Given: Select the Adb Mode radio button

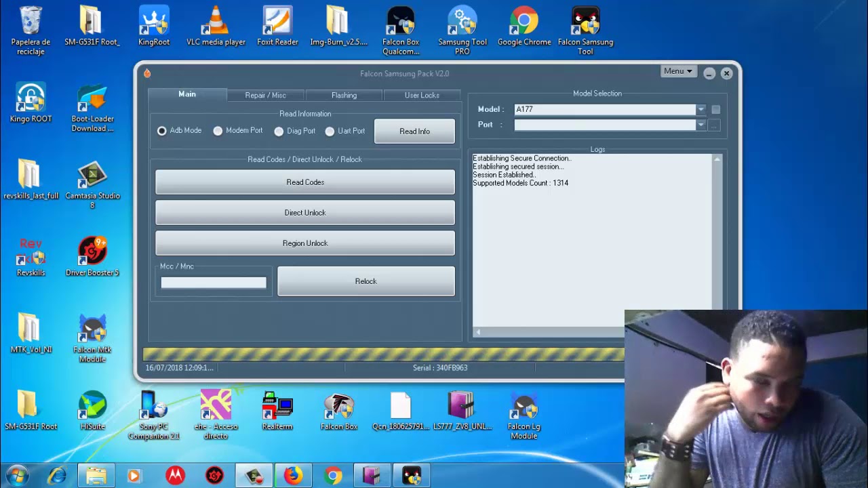Looking at the screenshot, I should [x=162, y=131].
